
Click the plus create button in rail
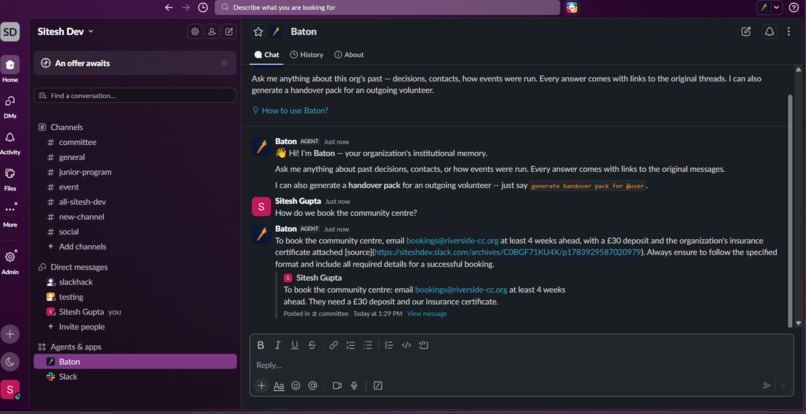pyautogui.click(x=10, y=334)
